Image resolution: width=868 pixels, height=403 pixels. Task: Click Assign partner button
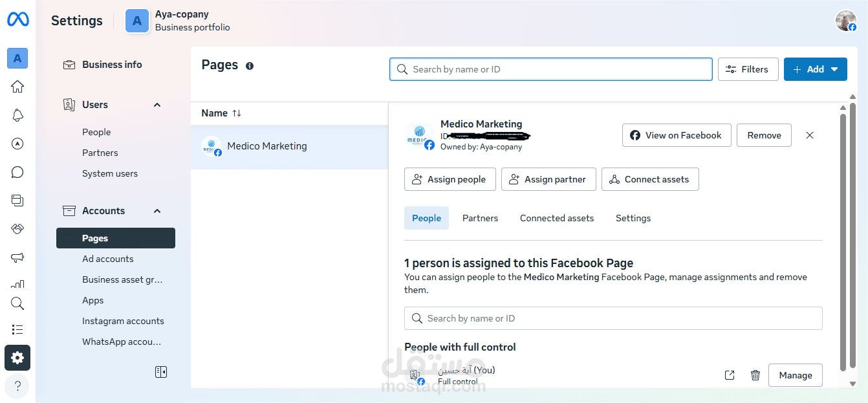click(x=548, y=179)
